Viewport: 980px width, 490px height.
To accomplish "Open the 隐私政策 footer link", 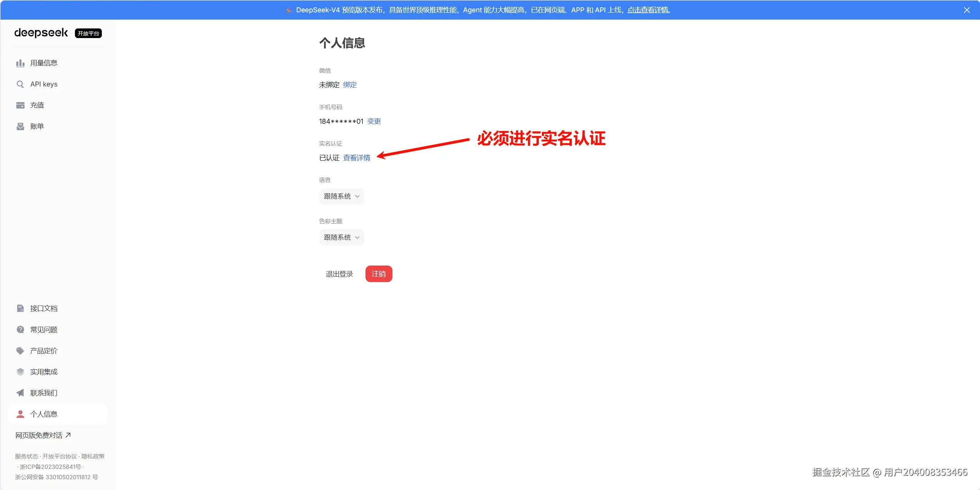I will 93,456.
